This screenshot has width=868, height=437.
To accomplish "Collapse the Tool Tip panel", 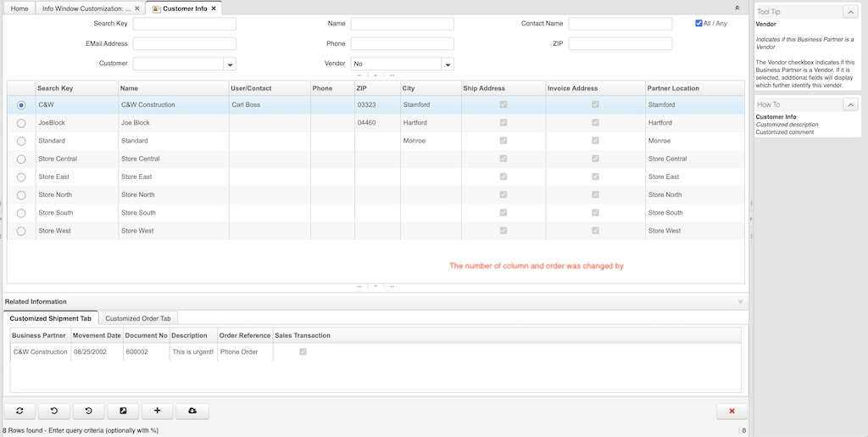I will pyautogui.click(x=850, y=12).
